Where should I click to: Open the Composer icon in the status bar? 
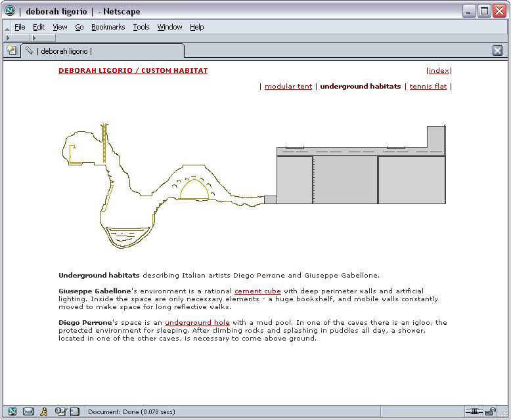[x=60, y=412]
